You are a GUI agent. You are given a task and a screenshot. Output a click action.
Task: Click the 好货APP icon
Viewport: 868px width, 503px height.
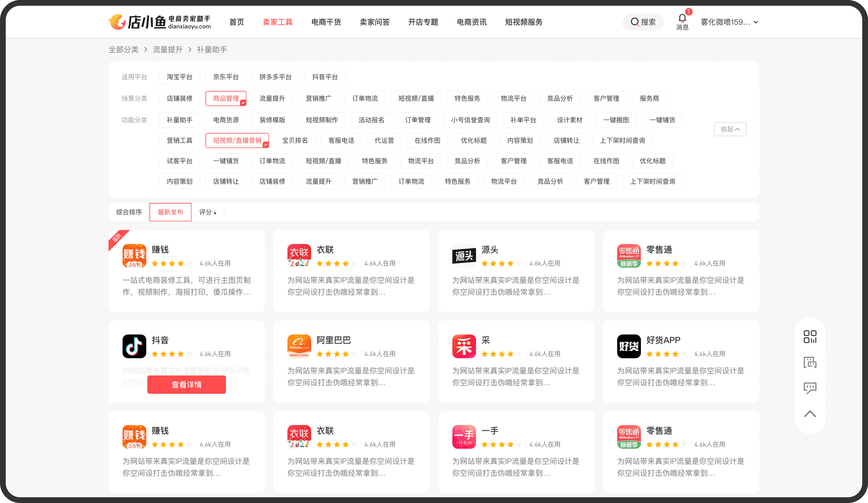click(629, 346)
